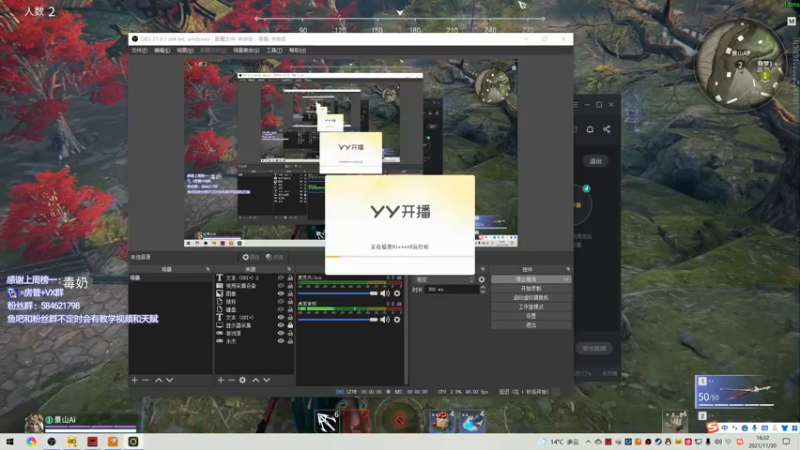
Task: Open the Windows Start menu
Action: (x=10, y=442)
